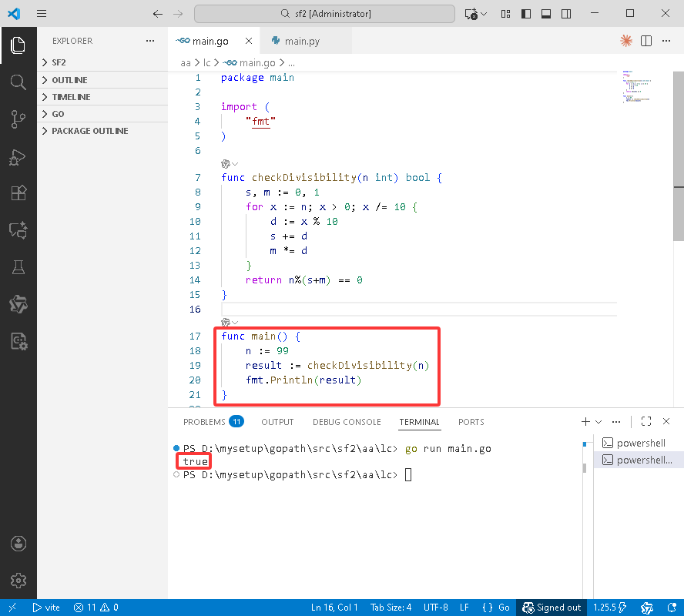Click the editor vertical scrollbar
Screen dimensions: 684x616
click(679, 156)
